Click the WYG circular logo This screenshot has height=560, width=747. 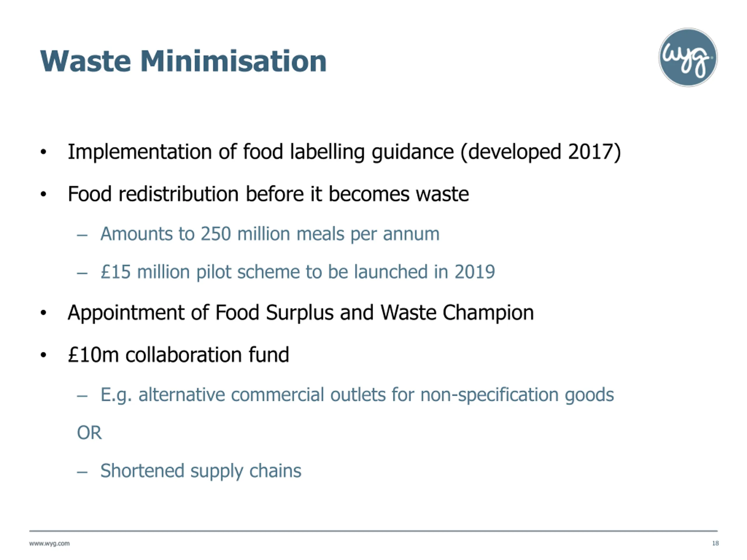pos(688,57)
